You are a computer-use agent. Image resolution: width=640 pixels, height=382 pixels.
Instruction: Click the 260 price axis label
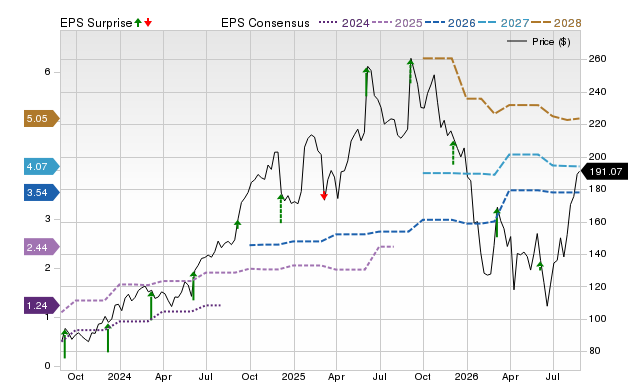(597, 59)
